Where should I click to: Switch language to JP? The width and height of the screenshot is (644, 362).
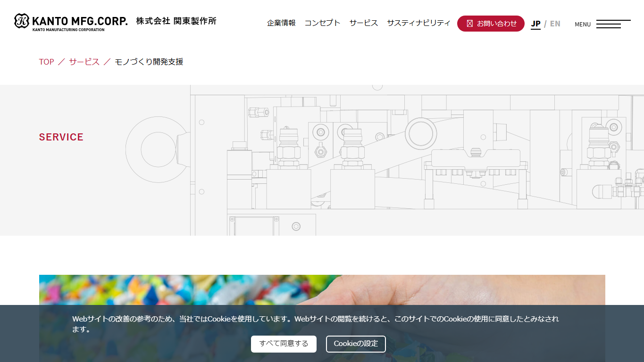point(535,24)
